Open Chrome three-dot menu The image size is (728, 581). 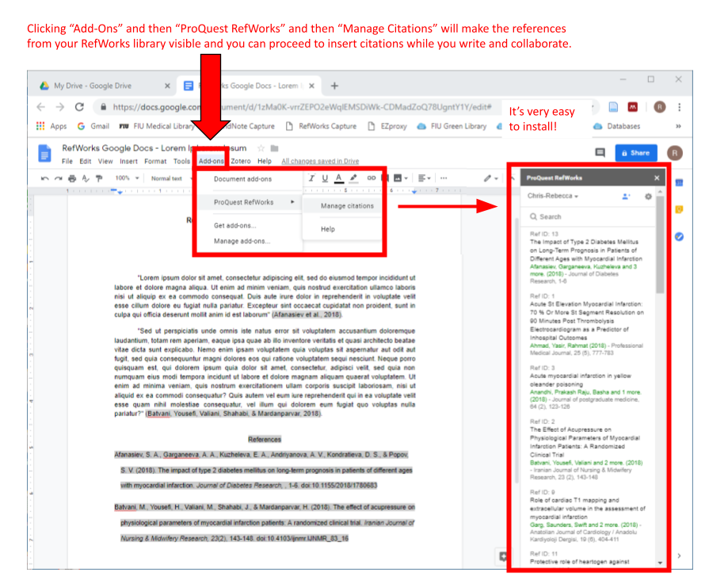[679, 107]
